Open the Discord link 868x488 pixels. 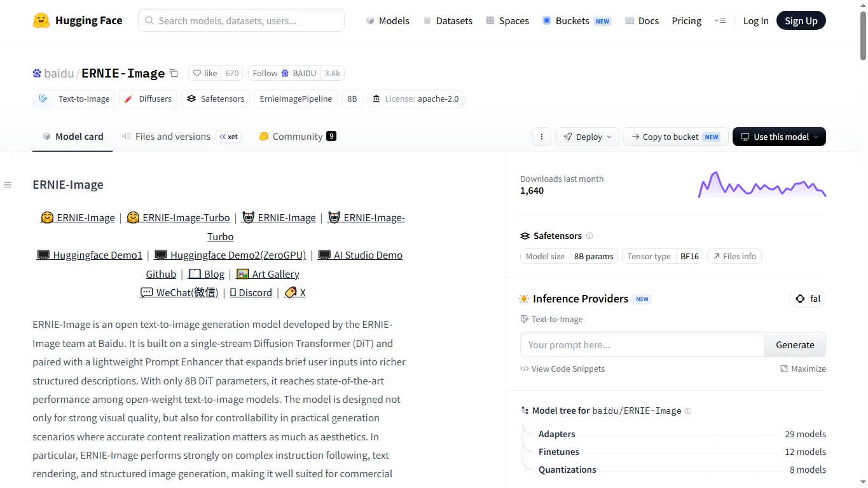pyautogui.click(x=251, y=292)
